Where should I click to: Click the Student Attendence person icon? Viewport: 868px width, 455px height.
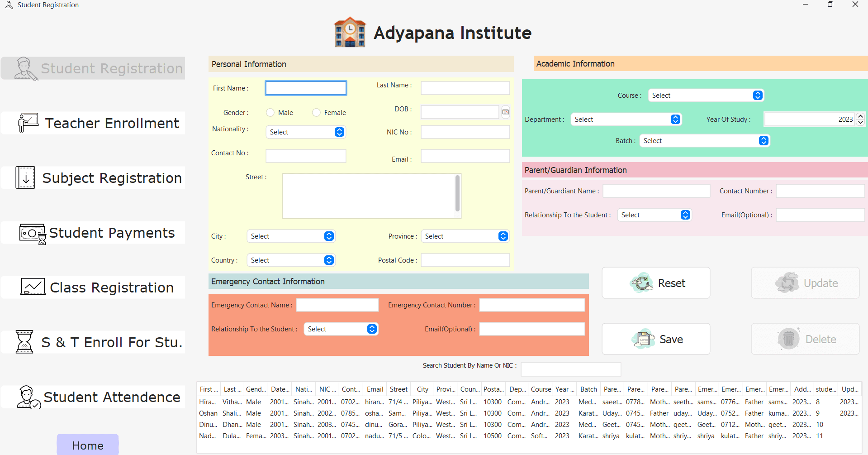click(x=28, y=397)
